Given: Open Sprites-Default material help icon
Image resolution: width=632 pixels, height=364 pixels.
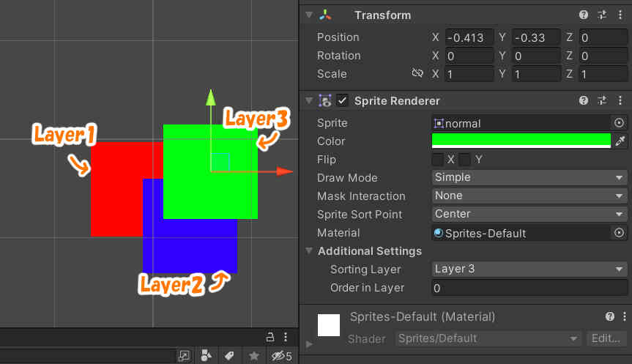Looking at the screenshot, I should [610, 316].
